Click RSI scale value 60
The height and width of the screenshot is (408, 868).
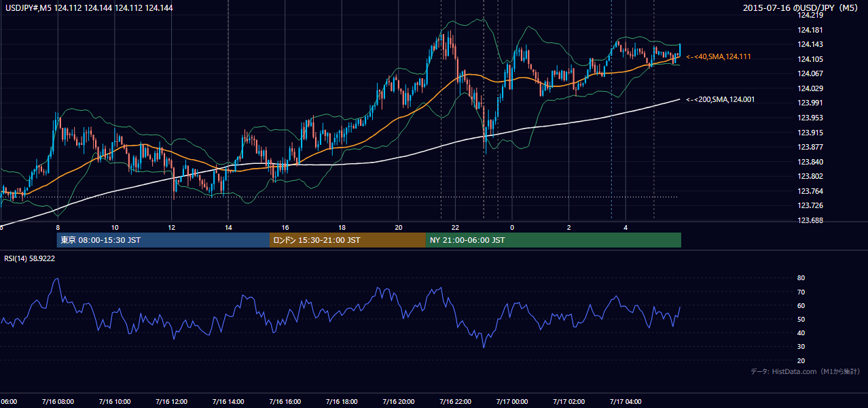801,306
